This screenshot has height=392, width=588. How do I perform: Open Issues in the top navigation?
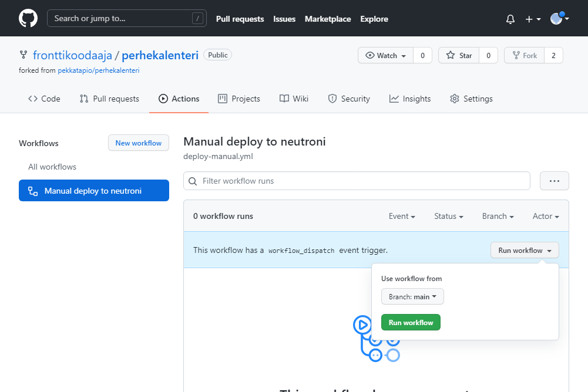click(284, 19)
